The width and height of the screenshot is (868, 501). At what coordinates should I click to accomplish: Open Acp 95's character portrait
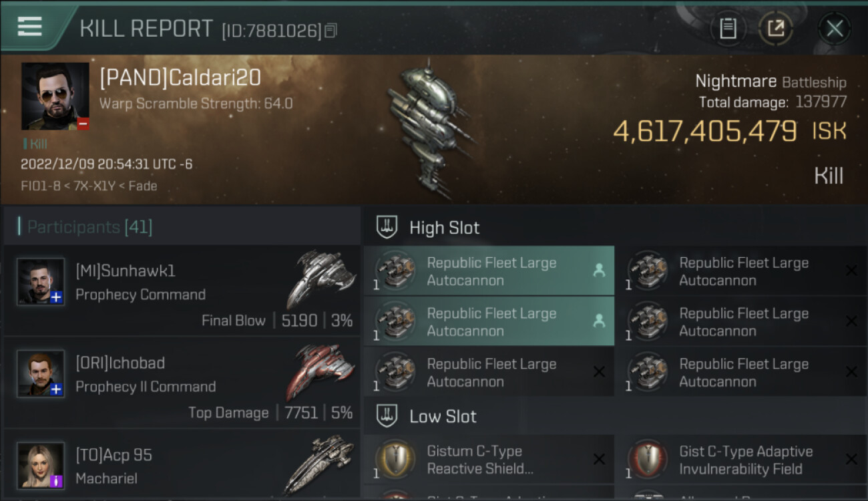pos(41,465)
